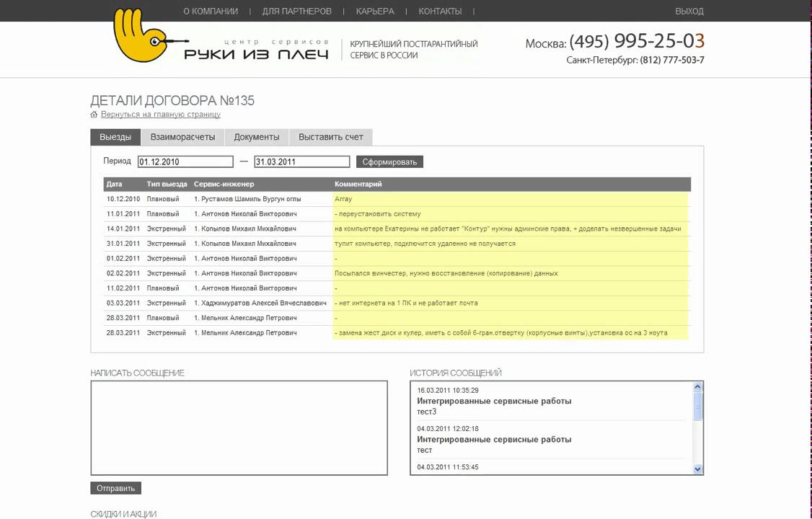This screenshot has height=519, width=812.
Task: Open the О КОМПАНИИ menu item
Action: pyautogui.click(x=211, y=11)
